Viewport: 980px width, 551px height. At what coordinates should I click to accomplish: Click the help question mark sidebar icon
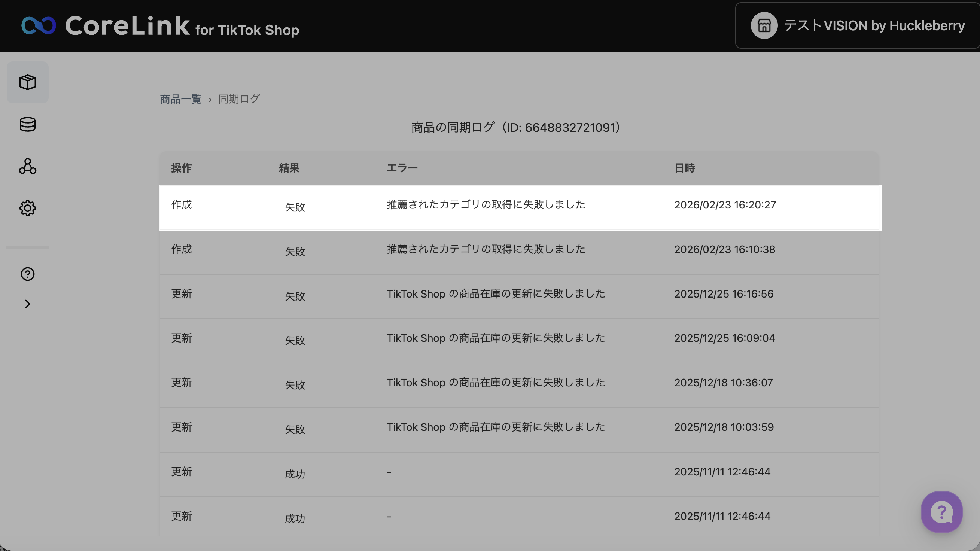(27, 274)
